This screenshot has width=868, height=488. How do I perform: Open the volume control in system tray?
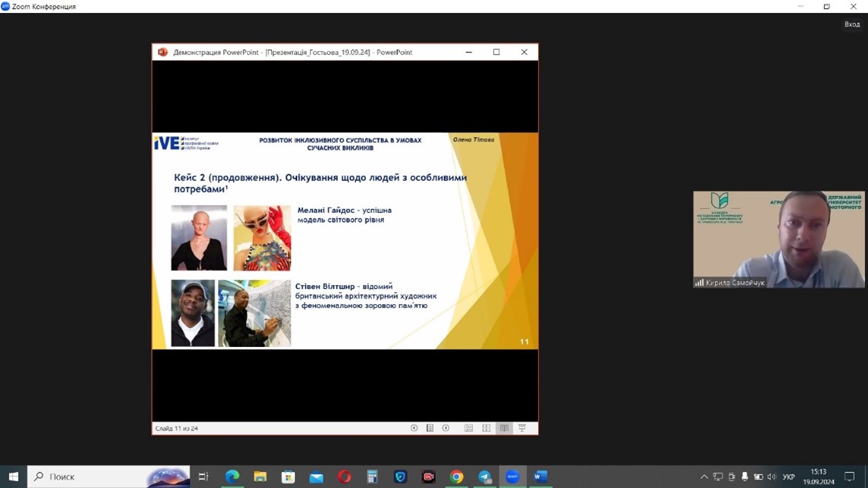coord(771,477)
